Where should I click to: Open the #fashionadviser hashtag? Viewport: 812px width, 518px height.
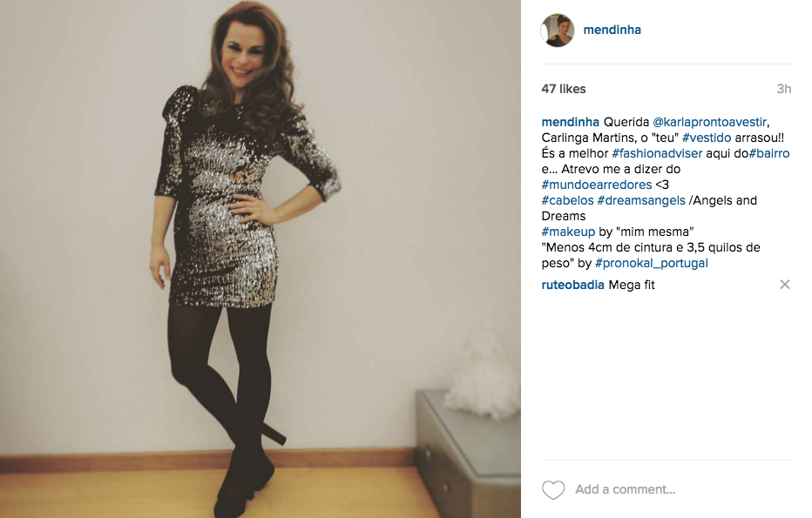click(x=657, y=154)
